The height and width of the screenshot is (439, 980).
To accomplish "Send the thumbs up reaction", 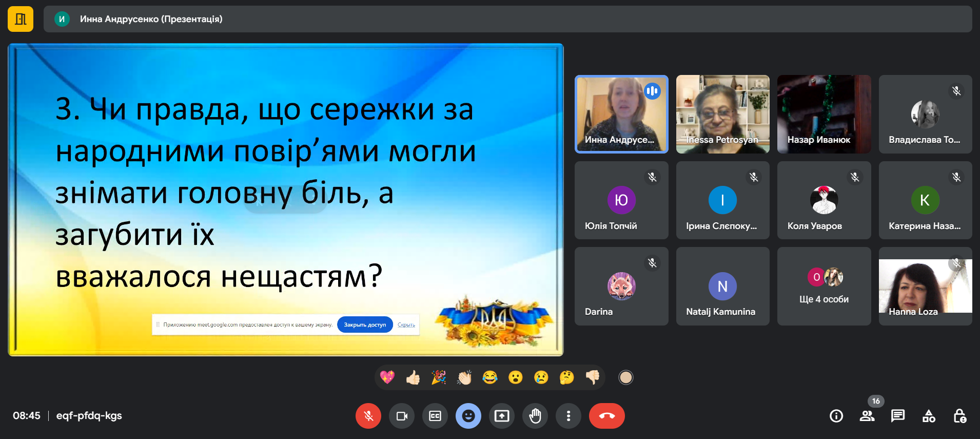I will coord(413,378).
